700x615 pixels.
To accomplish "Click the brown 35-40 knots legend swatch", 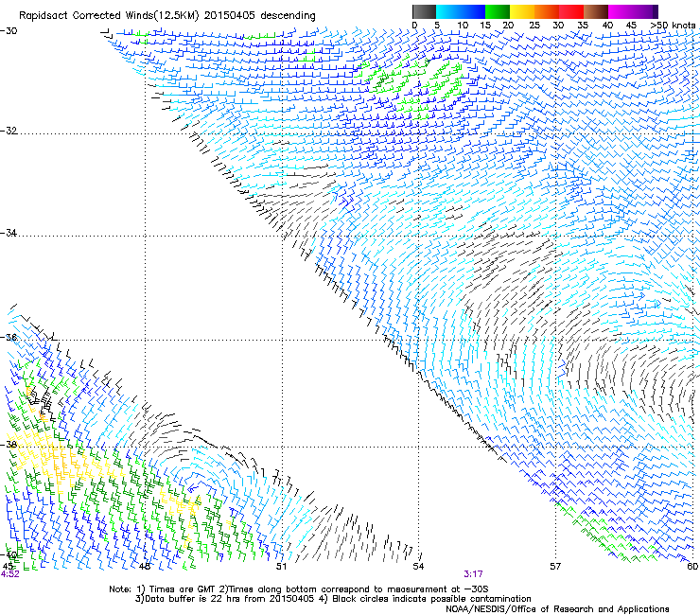I will click(596, 11).
